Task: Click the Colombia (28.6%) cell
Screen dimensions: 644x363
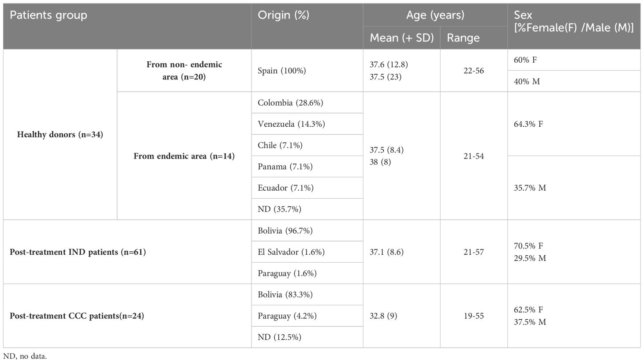Action: (x=307, y=102)
